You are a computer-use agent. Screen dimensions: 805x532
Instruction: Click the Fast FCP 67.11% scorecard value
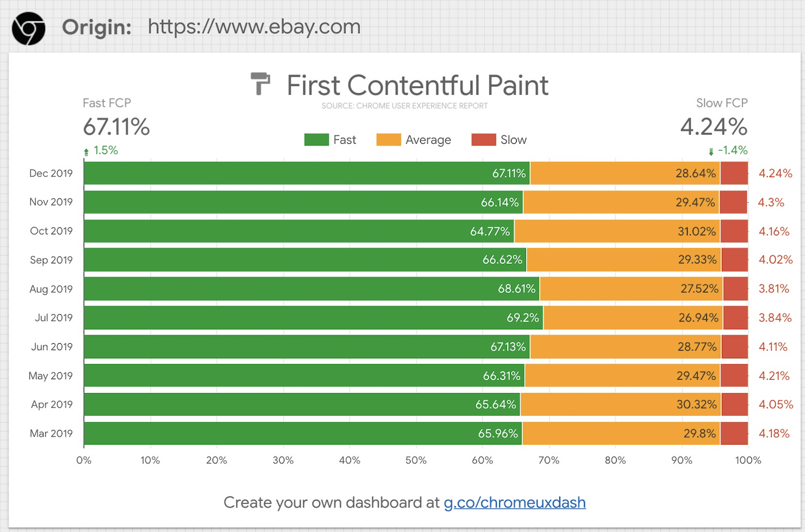click(116, 127)
